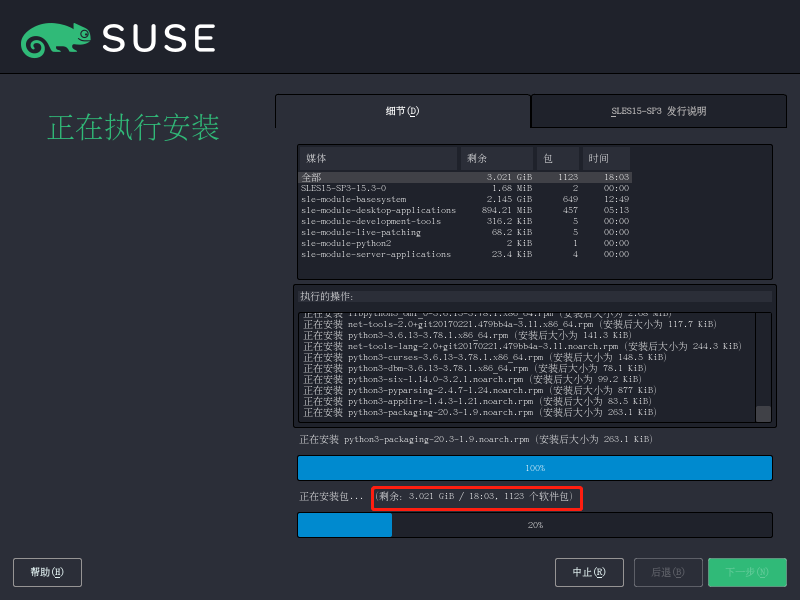800x600 pixels.
Task: Select the sle-module-python2 row
Action: click(400, 243)
